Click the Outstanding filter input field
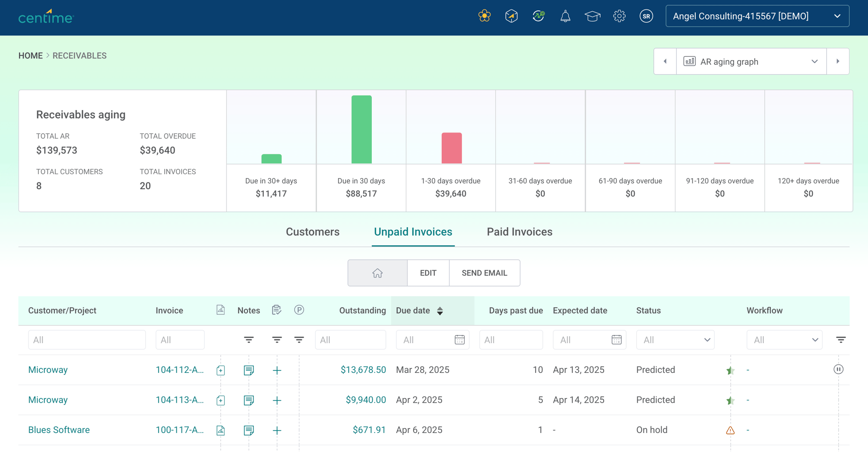The image size is (868, 452). click(x=350, y=340)
